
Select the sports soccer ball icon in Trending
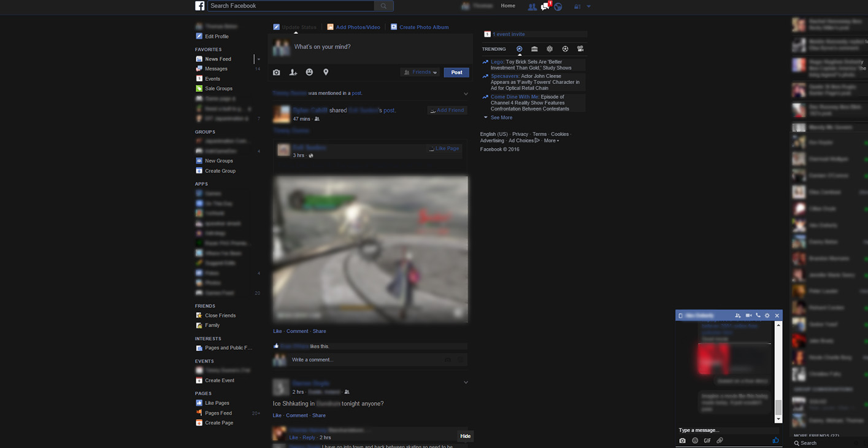565,49
